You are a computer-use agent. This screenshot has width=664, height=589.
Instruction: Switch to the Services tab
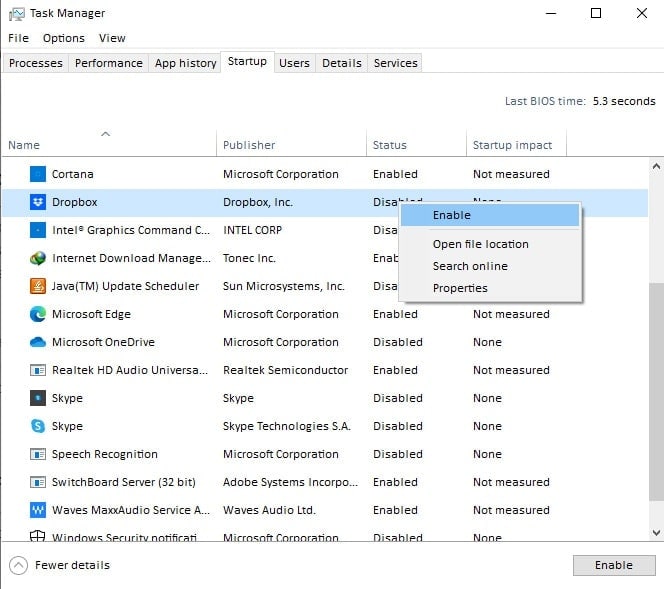click(395, 63)
